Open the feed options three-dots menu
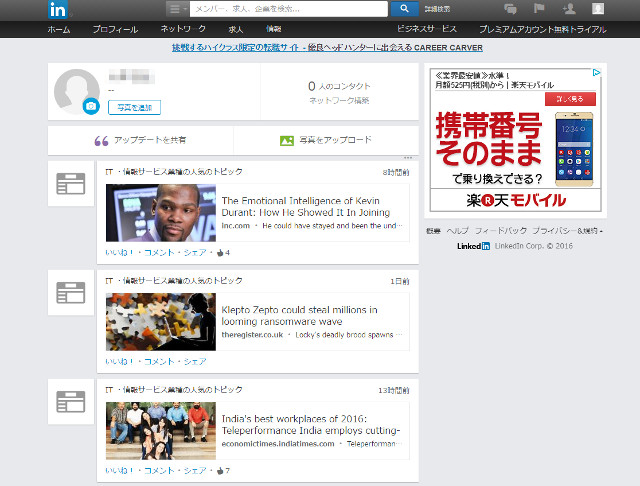This screenshot has width=640, height=486. pos(408,158)
